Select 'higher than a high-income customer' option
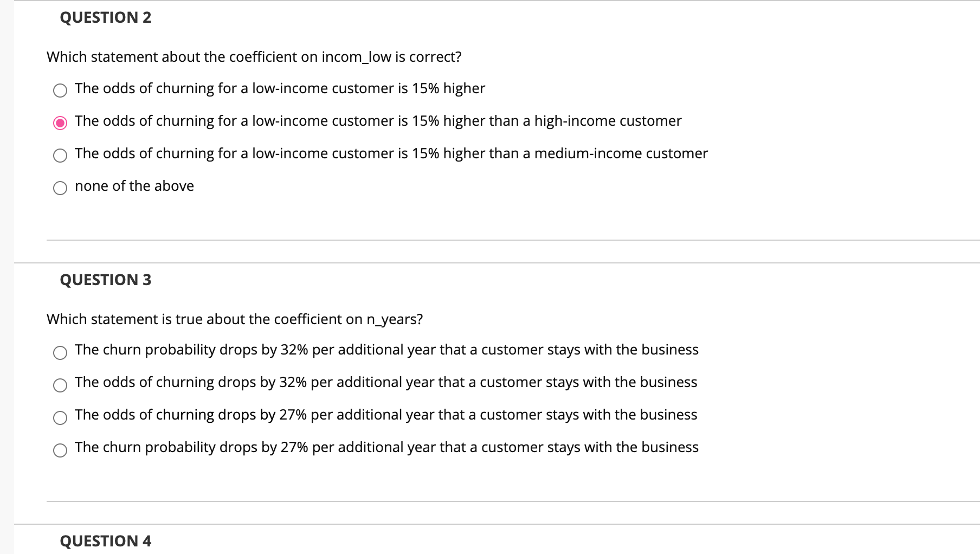 [x=60, y=123]
